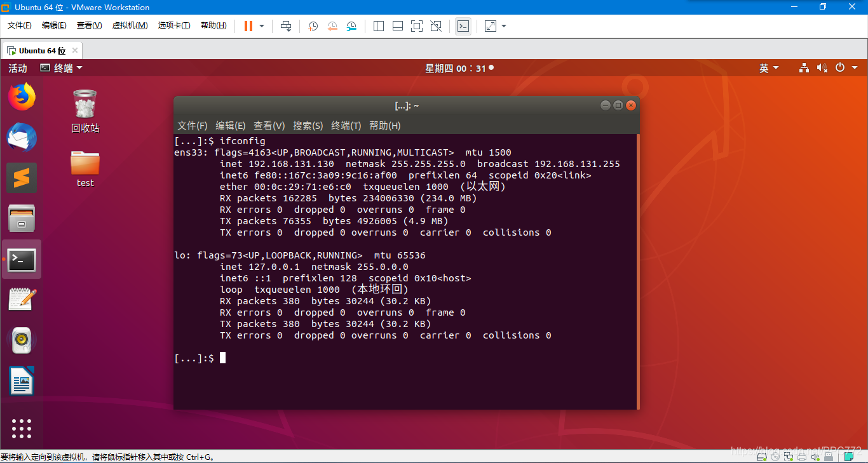Screen dimensions: 868x463
Task: Open the Files manager from the dock
Action: (22, 218)
